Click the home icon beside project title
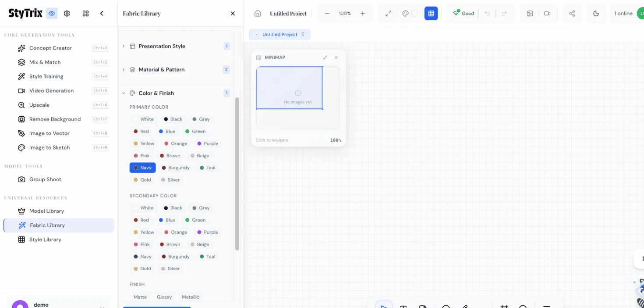Screen dimensions: 644x308 (x=258, y=14)
